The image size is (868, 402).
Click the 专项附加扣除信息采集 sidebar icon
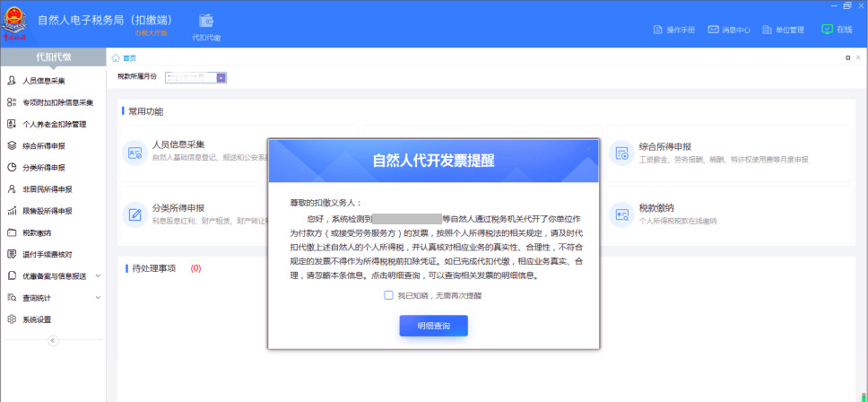tap(12, 102)
